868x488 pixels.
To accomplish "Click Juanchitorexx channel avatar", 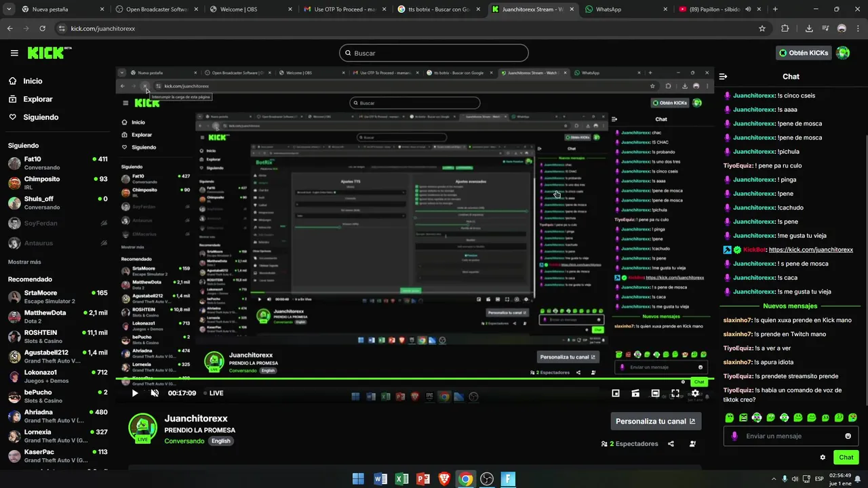I will point(142,428).
